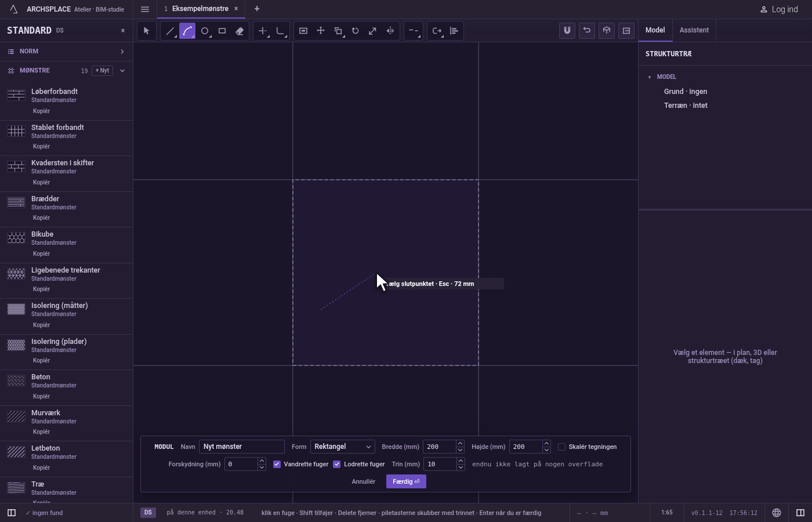Toggle left sidebar panel icon in status bar

(11, 513)
